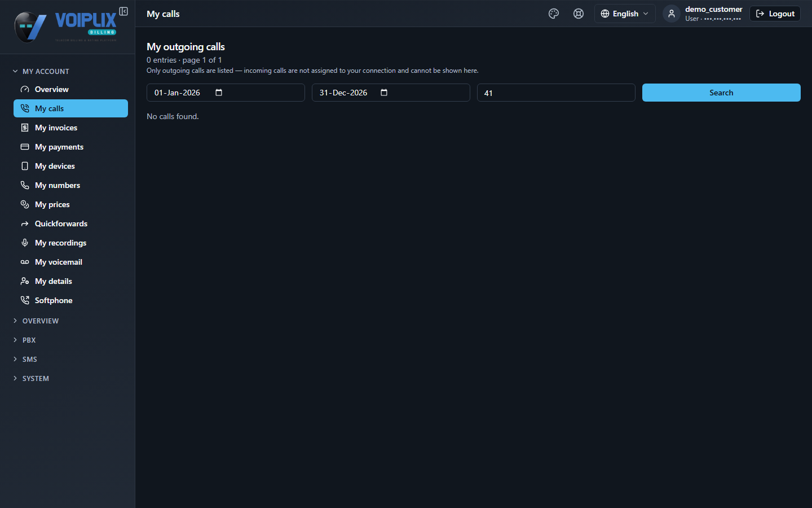812x508 pixels.
Task: Open My invoices page
Action: [x=70, y=128]
